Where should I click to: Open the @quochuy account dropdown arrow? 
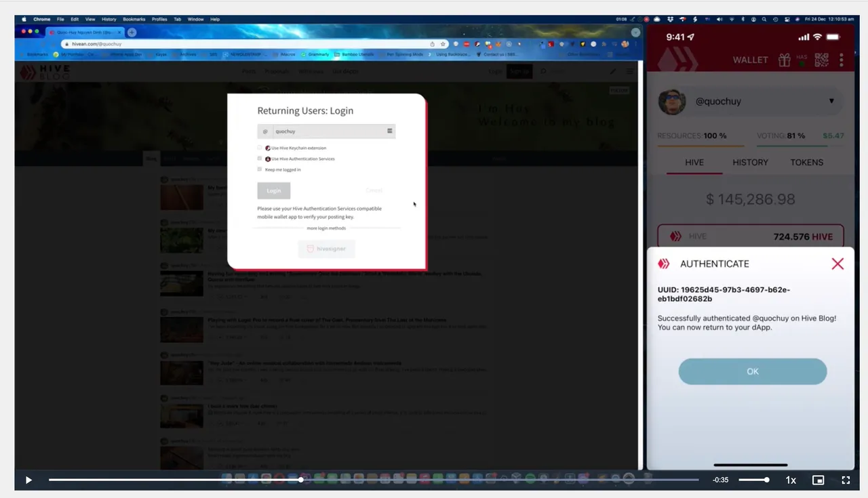click(831, 101)
